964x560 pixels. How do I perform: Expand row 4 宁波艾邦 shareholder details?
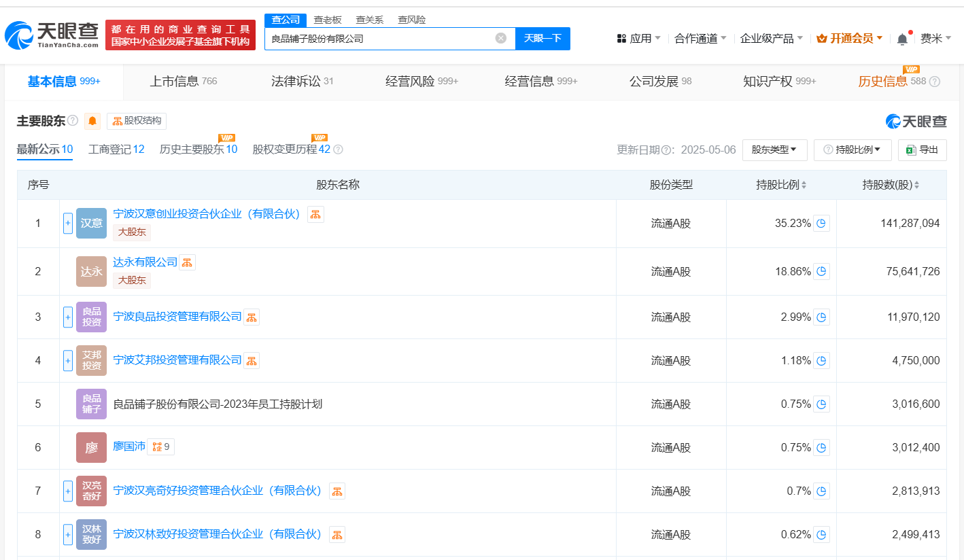point(68,360)
